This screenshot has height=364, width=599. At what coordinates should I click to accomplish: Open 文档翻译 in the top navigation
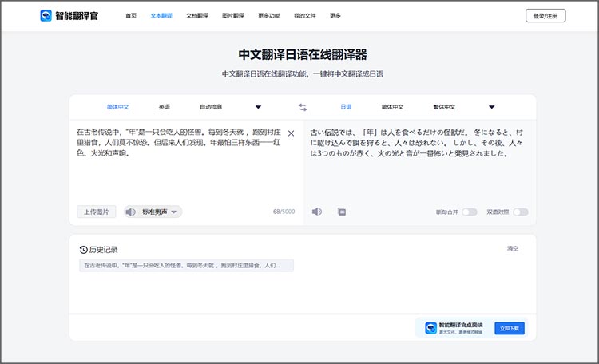(197, 16)
